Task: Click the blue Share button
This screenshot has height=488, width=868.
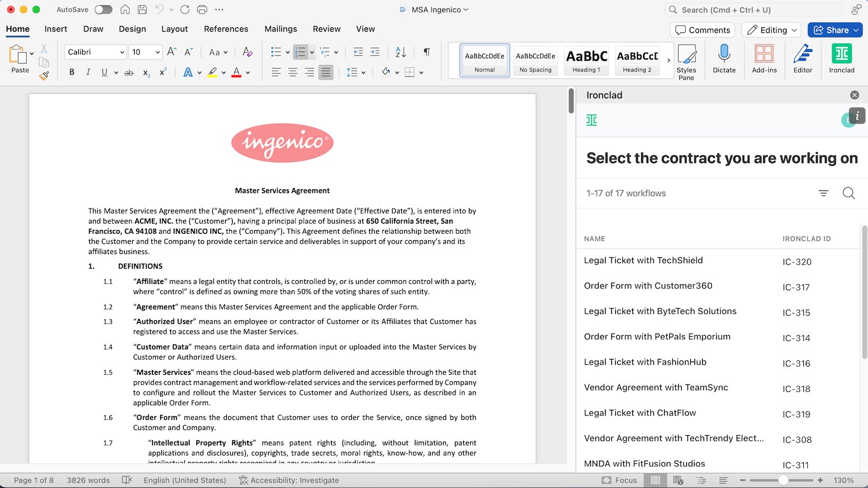Action: click(835, 30)
